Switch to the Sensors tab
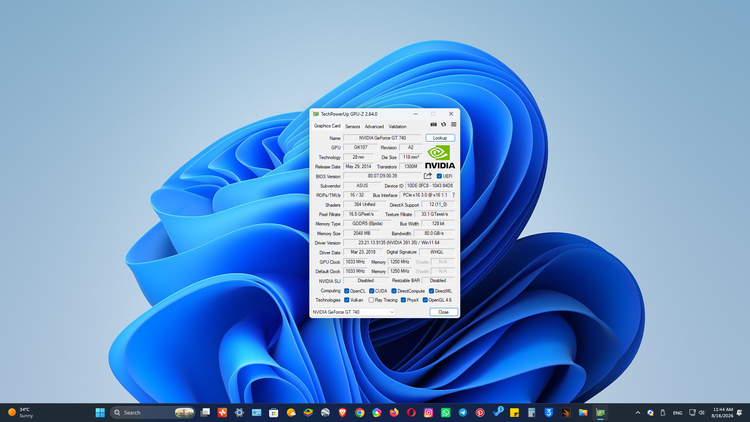The width and height of the screenshot is (750, 422). (x=353, y=126)
